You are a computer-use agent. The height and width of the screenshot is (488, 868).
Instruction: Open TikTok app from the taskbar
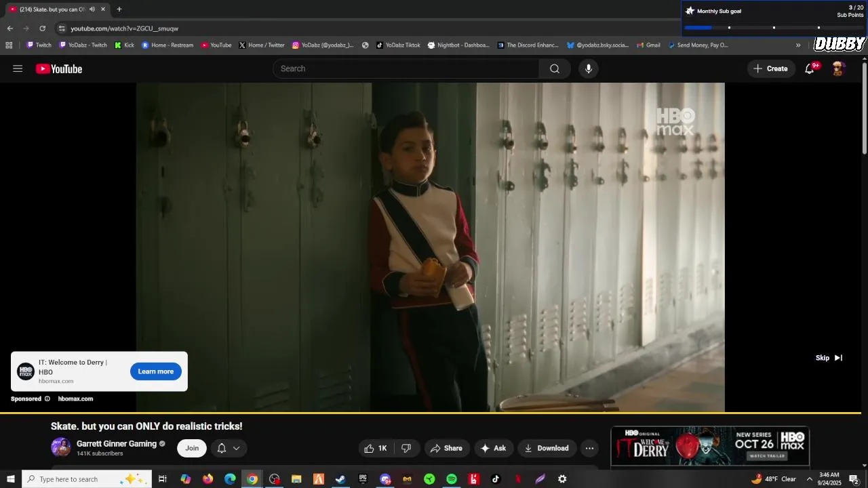click(496, 479)
